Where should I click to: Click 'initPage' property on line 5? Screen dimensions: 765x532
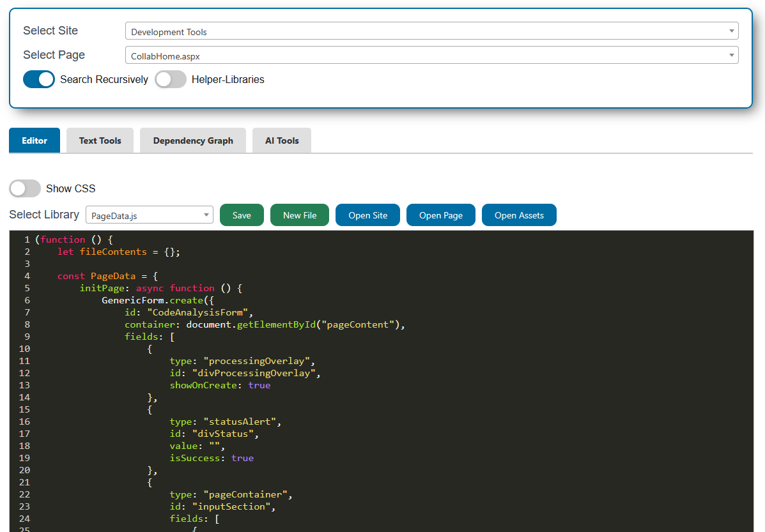102,288
